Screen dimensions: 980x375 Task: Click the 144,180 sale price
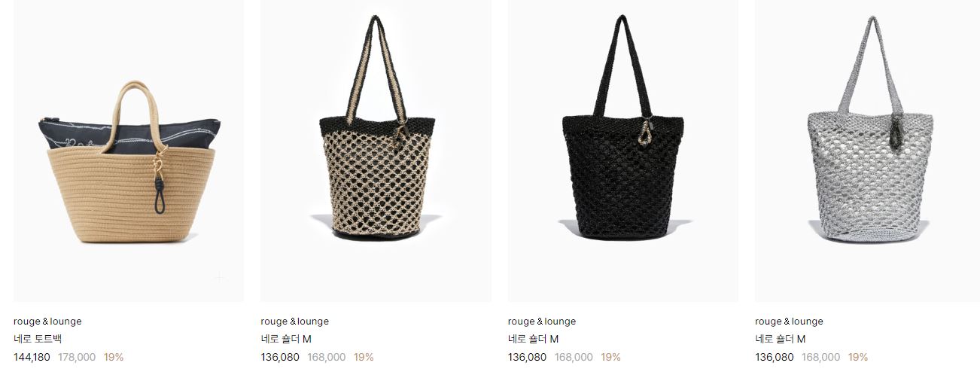32,357
